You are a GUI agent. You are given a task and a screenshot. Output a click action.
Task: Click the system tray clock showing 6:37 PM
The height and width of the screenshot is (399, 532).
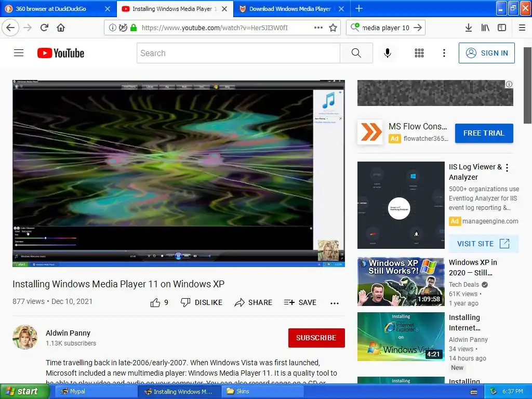click(x=512, y=391)
